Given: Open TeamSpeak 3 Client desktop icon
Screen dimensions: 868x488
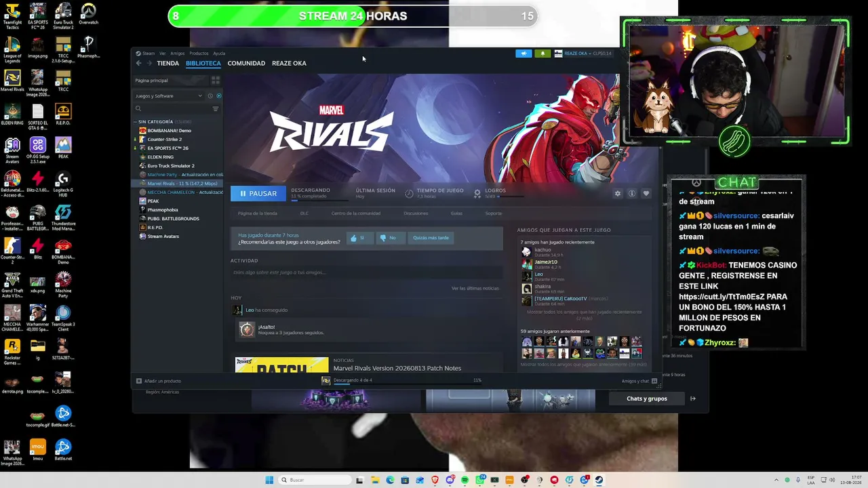Looking at the screenshot, I should (x=63, y=317).
